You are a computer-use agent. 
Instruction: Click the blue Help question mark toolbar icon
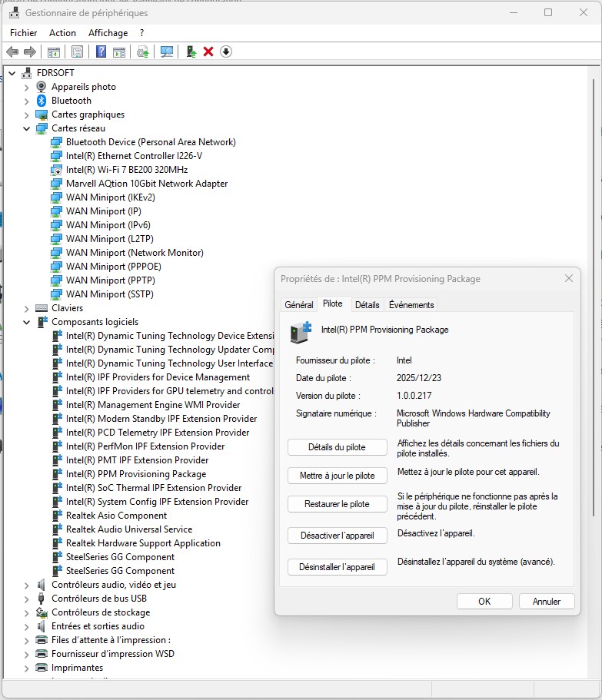tap(101, 51)
